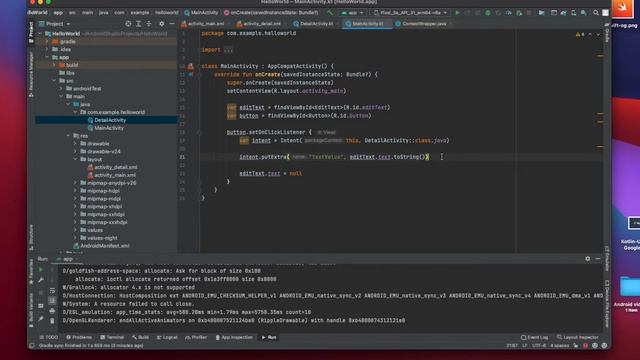Open the Project view selector dropdown
Viewport: 640px width, 360px height.
pos(55,24)
